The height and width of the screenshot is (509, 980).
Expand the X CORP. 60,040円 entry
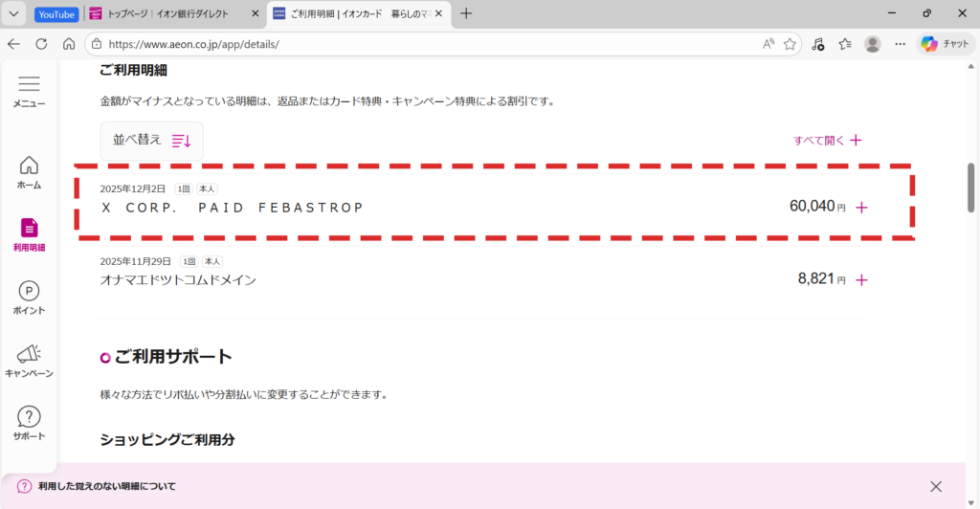861,208
